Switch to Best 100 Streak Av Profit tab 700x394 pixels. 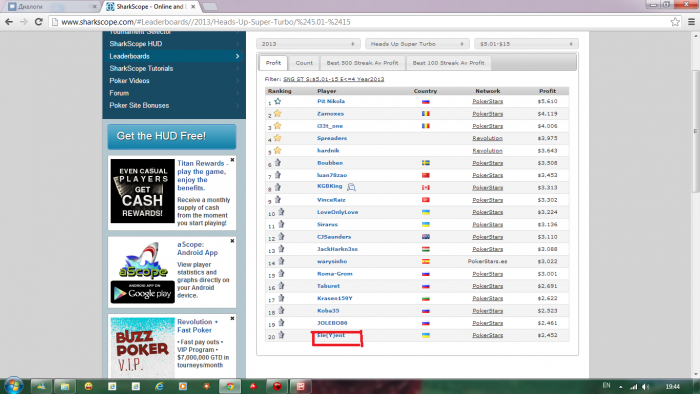(448, 63)
